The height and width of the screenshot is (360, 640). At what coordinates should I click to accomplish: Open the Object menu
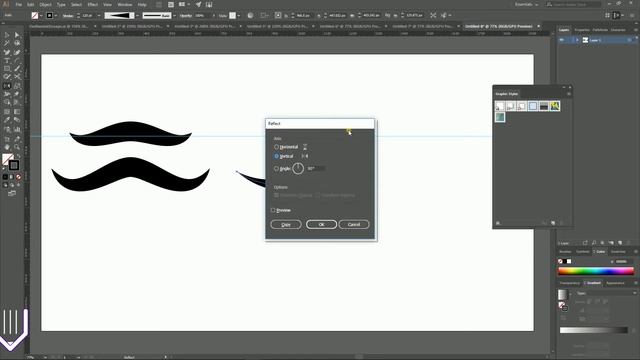coord(45,4)
